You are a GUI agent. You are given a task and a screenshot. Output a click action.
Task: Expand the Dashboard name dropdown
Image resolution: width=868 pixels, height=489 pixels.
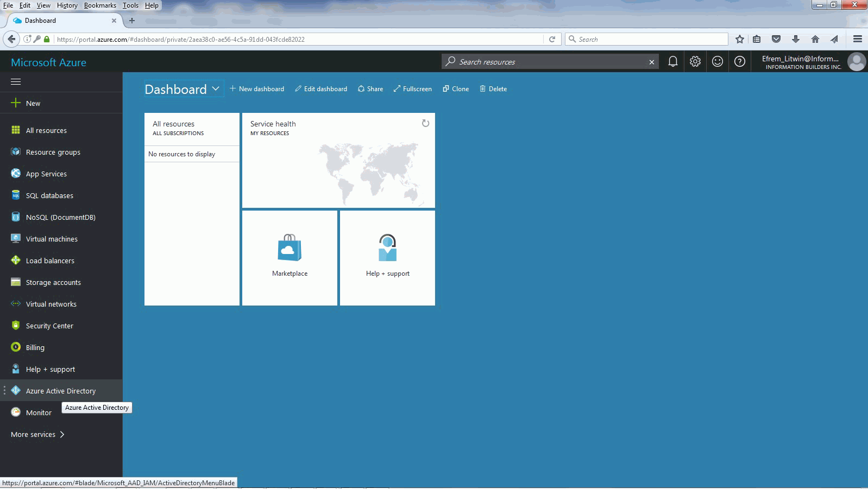point(216,88)
